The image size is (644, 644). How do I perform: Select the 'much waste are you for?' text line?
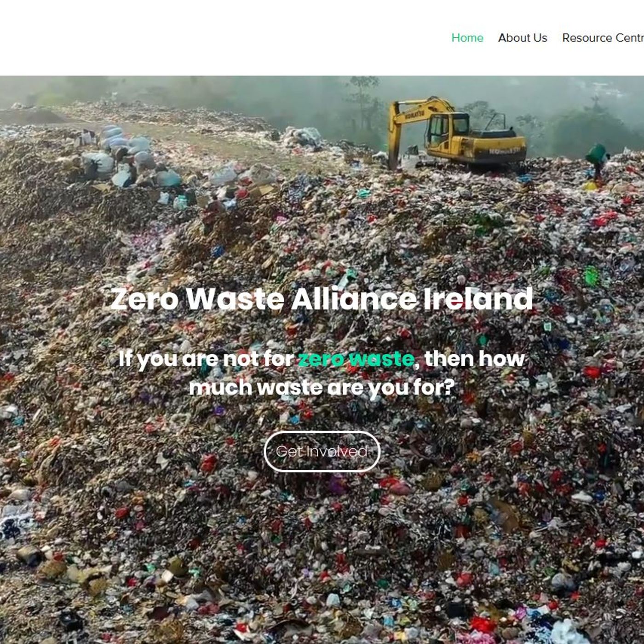(322, 387)
